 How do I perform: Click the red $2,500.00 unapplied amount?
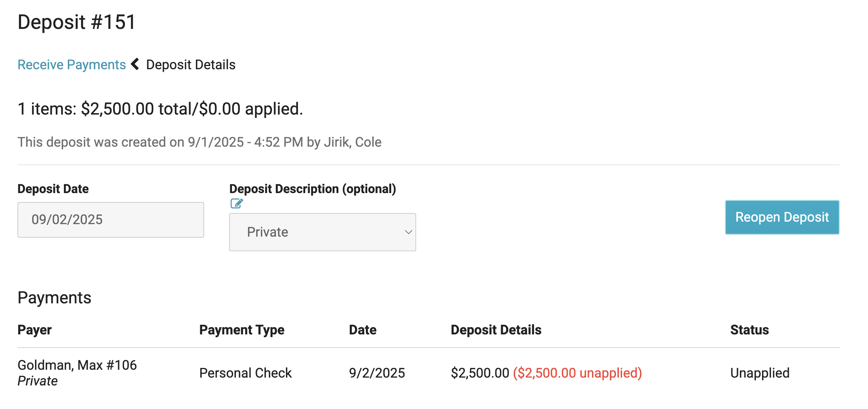pos(577,373)
